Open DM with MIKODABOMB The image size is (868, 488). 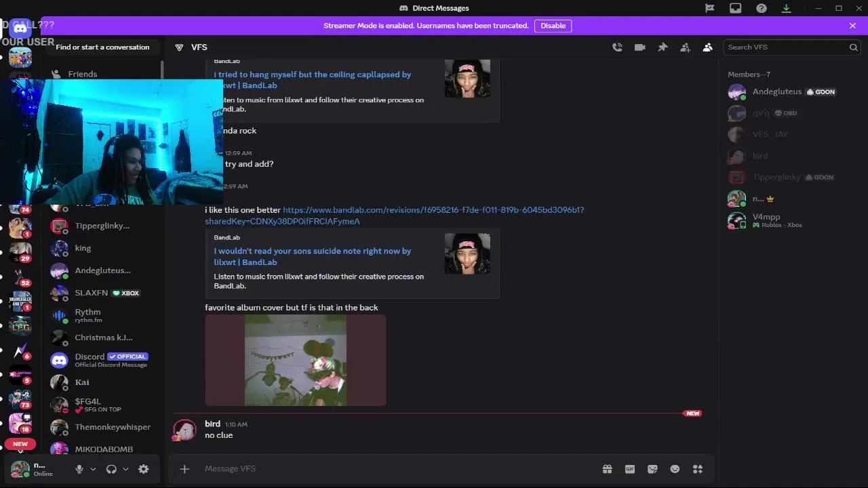(103, 449)
